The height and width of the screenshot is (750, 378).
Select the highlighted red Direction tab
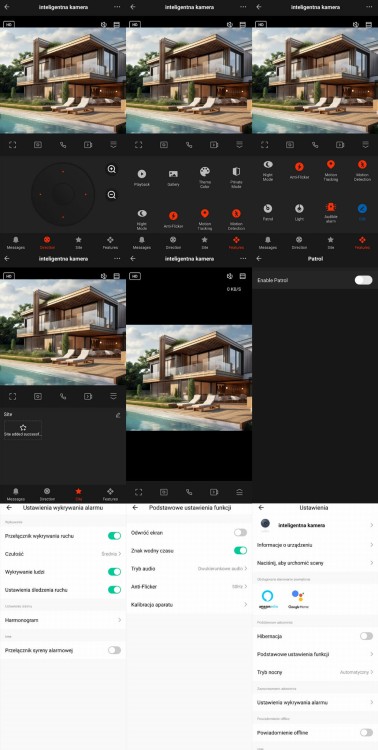pyautogui.click(x=47, y=243)
